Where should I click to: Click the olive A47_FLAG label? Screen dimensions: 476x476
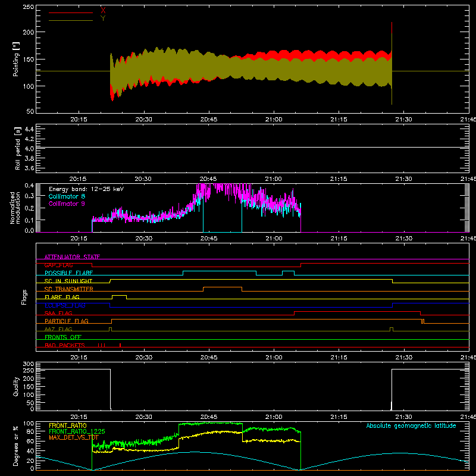pyautogui.click(x=58, y=329)
